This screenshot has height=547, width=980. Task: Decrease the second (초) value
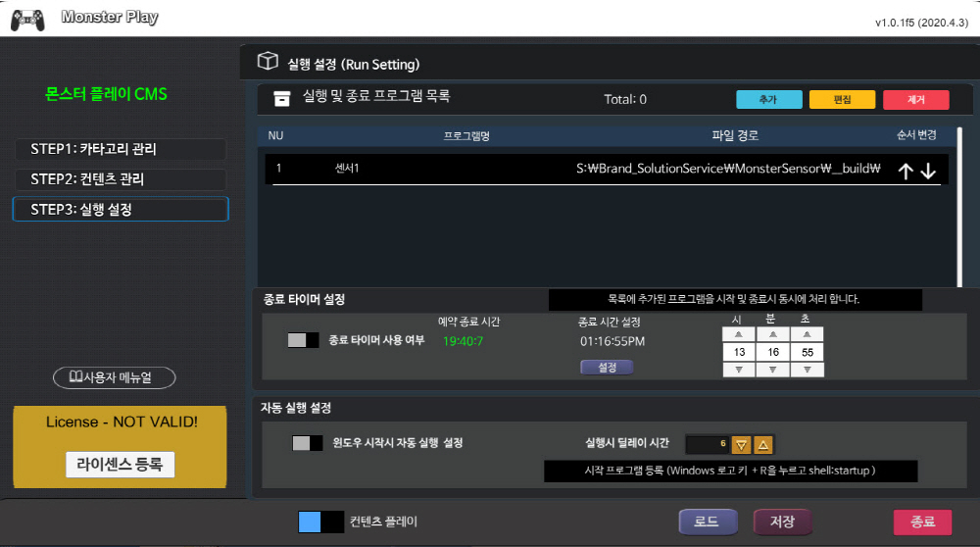click(x=807, y=370)
